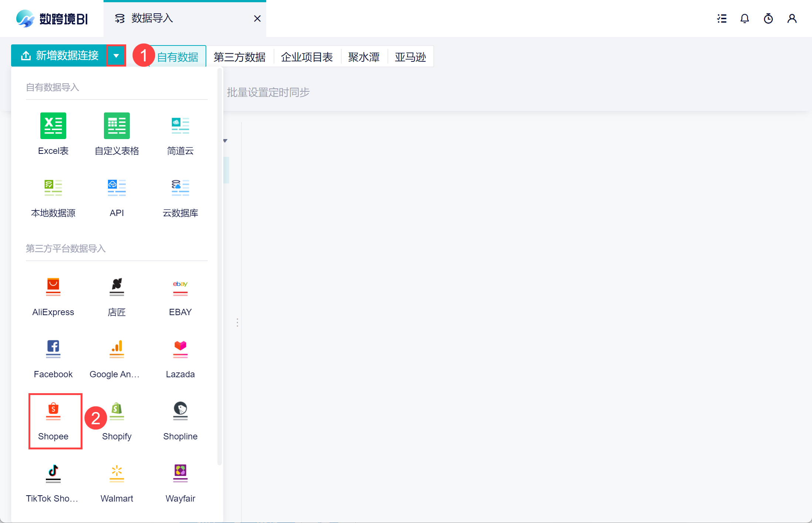Switch to the 第三方数据 tab
812x523 pixels.
(240, 57)
